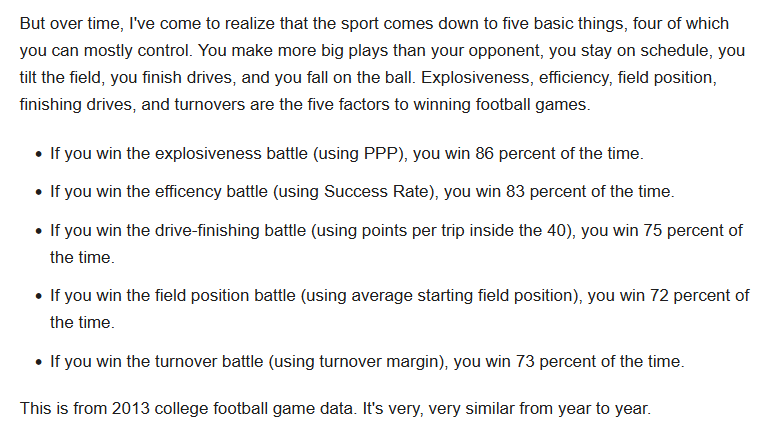Click the bullet marker before the turnover line
This screenshot has height=433, width=772.
coord(37,363)
